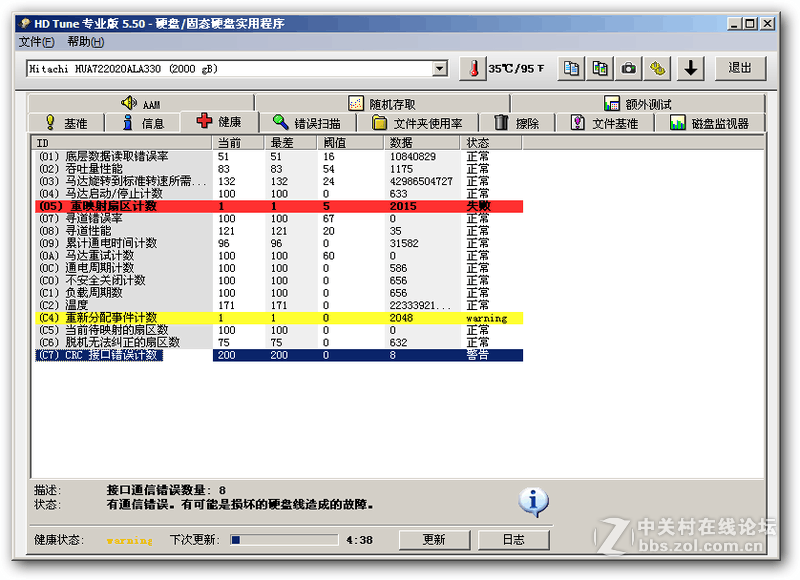Screen dimensions: 800x580
Task: Switch to the 擦除 erase tab
Action: pos(517,123)
